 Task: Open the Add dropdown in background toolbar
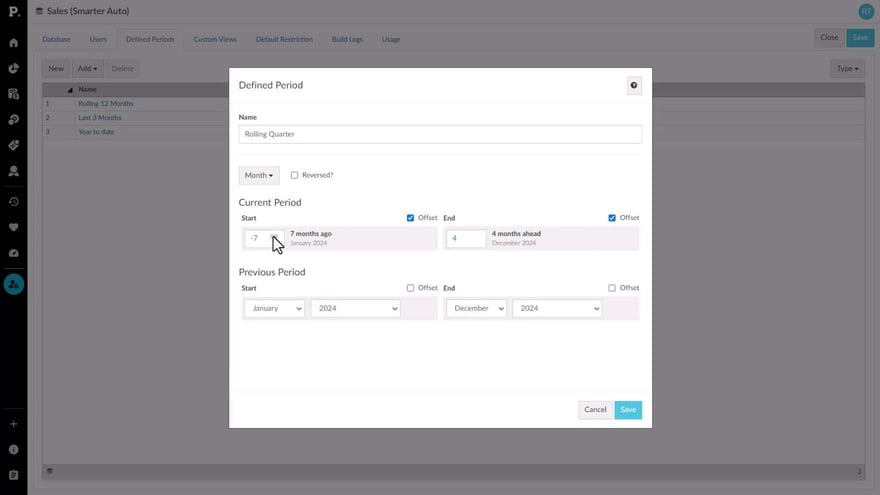pyautogui.click(x=88, y=68)
